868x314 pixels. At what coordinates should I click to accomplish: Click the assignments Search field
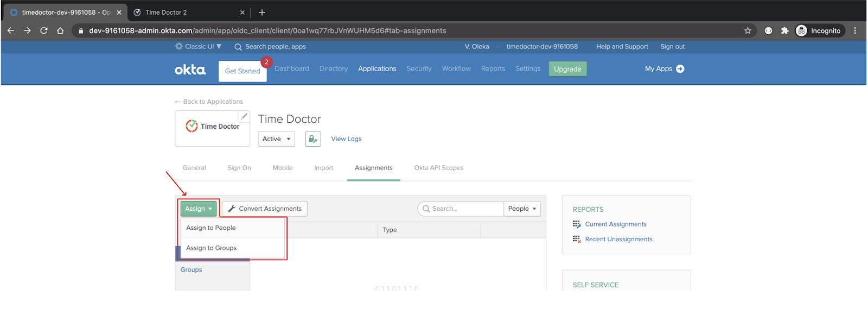(461, 209)
